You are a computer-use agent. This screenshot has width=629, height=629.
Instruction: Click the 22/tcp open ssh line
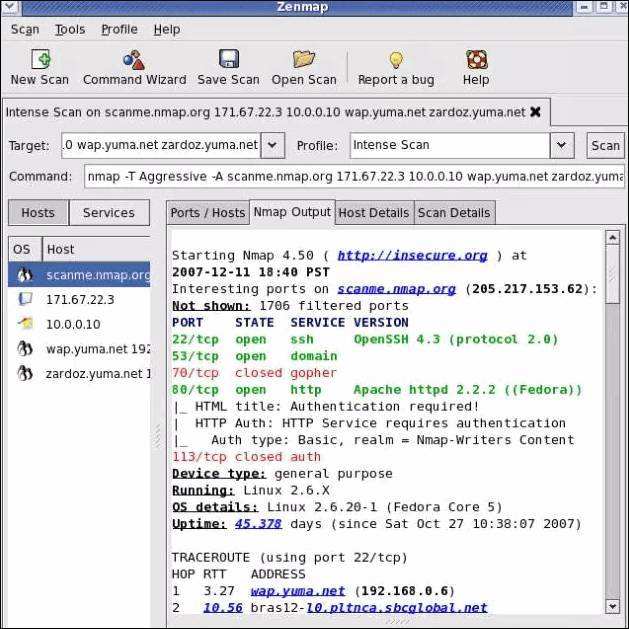coord(365,339)
